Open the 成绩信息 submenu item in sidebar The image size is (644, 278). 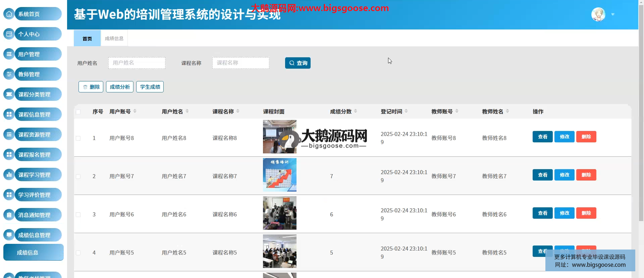click(28, 253)
